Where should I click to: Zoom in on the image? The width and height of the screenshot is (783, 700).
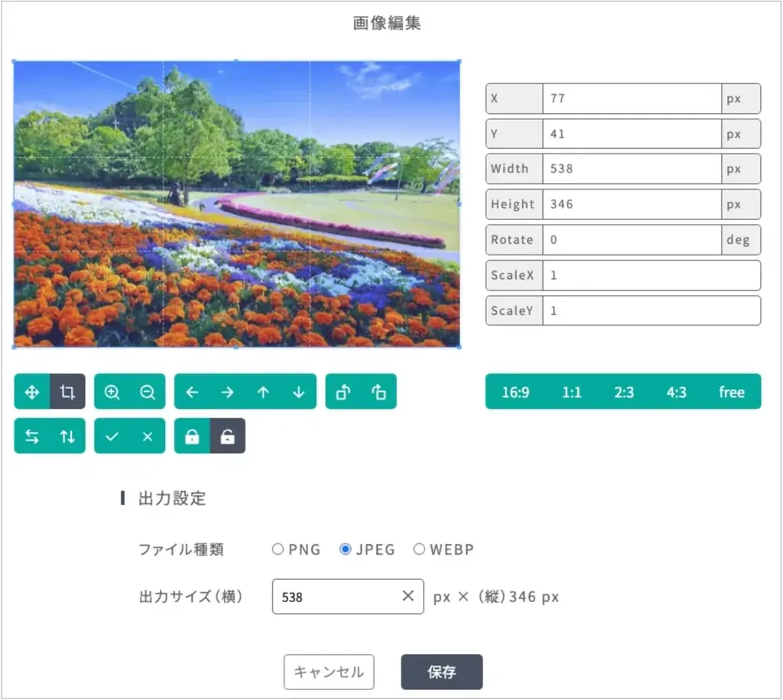[x=113, y=391]
